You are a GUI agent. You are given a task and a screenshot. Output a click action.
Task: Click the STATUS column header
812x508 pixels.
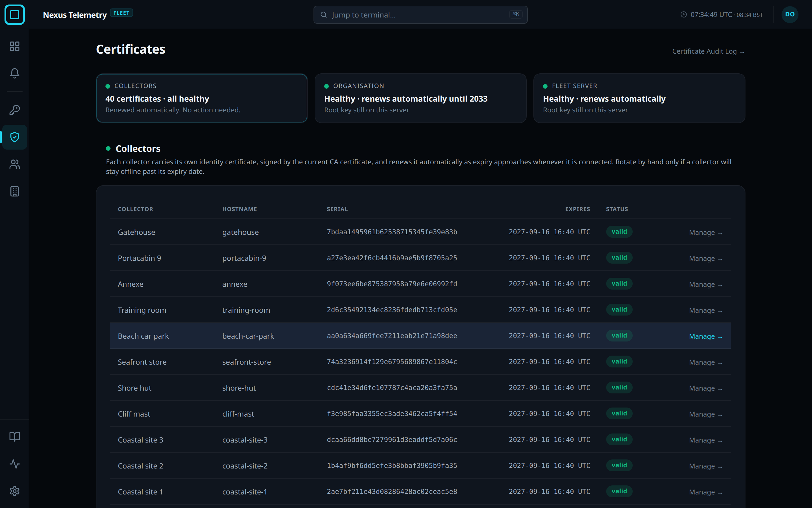pyautogui.click(x=617, y=209)
